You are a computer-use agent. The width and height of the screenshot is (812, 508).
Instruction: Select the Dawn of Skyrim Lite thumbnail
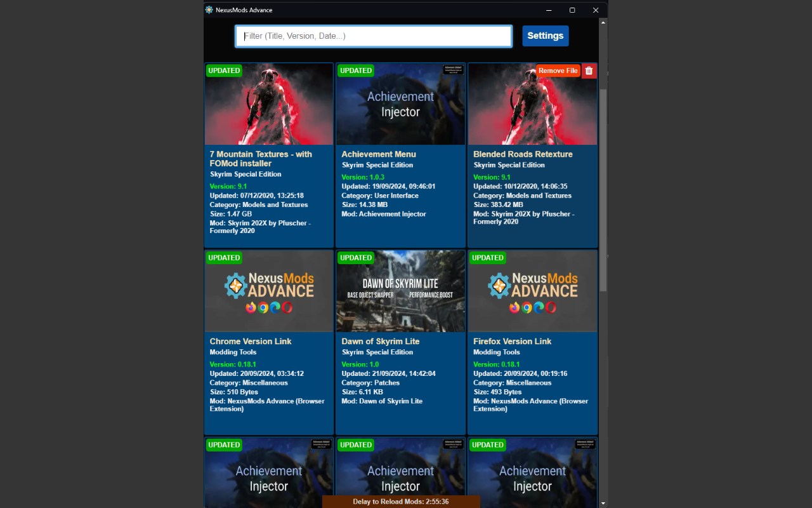point(401,291)
